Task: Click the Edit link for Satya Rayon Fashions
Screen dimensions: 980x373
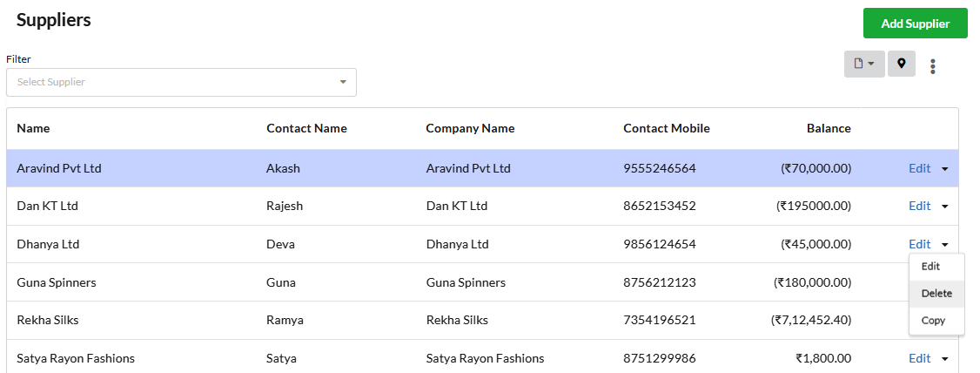Action: (919, 358)
